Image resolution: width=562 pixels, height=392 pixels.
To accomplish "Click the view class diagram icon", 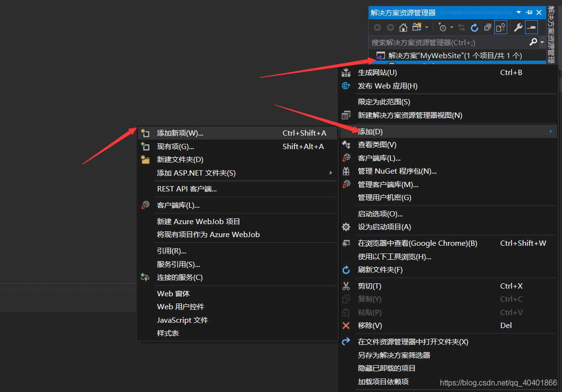I will [x=346, y=144].
